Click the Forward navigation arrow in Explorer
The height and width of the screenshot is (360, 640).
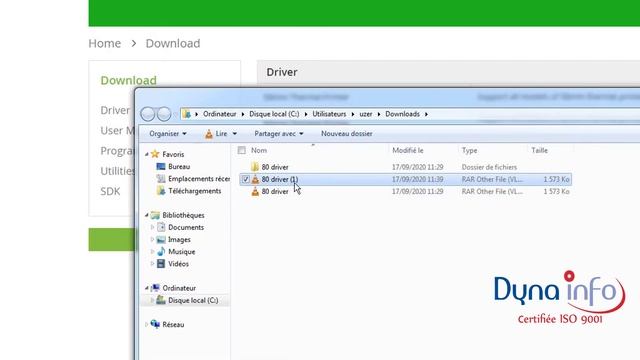[x=164, y=114]
